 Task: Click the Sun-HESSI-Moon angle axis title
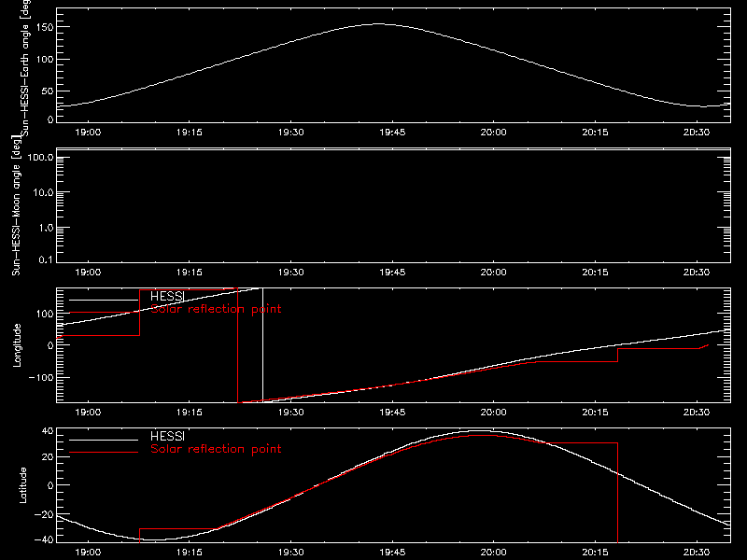pos(16,205)
